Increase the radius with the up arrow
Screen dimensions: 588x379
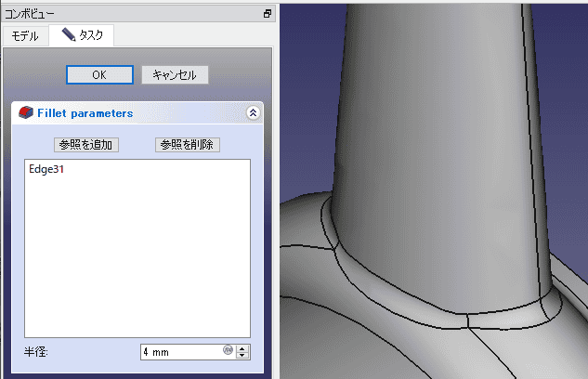pos(242,348)
